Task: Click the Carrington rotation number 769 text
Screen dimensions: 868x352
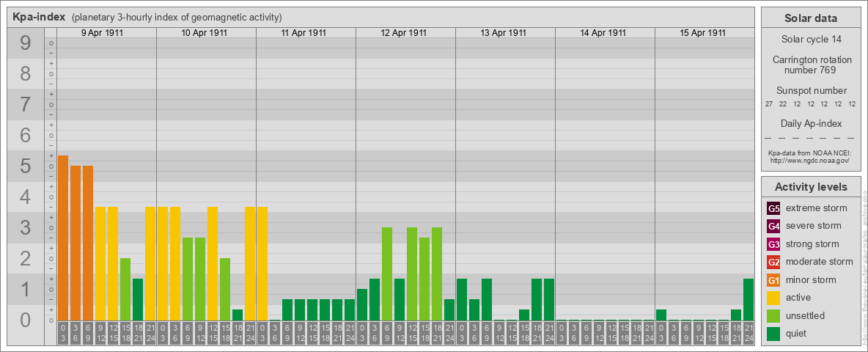Action: (x=811, y=65)
